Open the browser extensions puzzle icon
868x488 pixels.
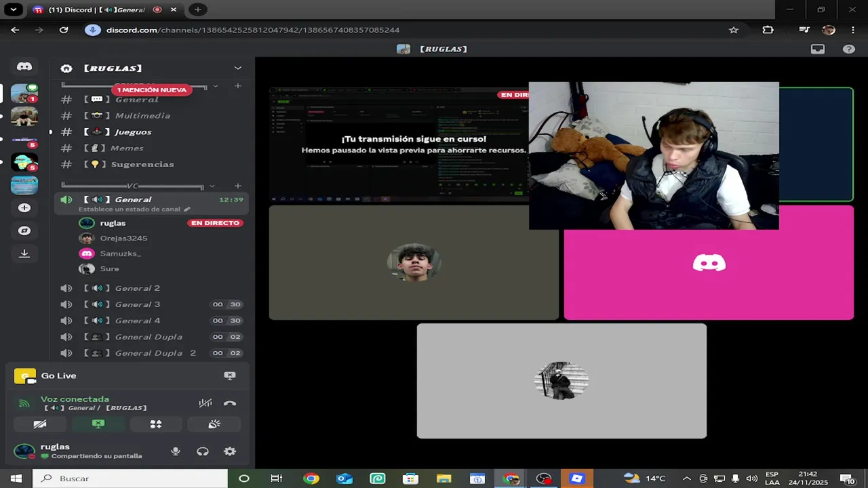point(768,30)
